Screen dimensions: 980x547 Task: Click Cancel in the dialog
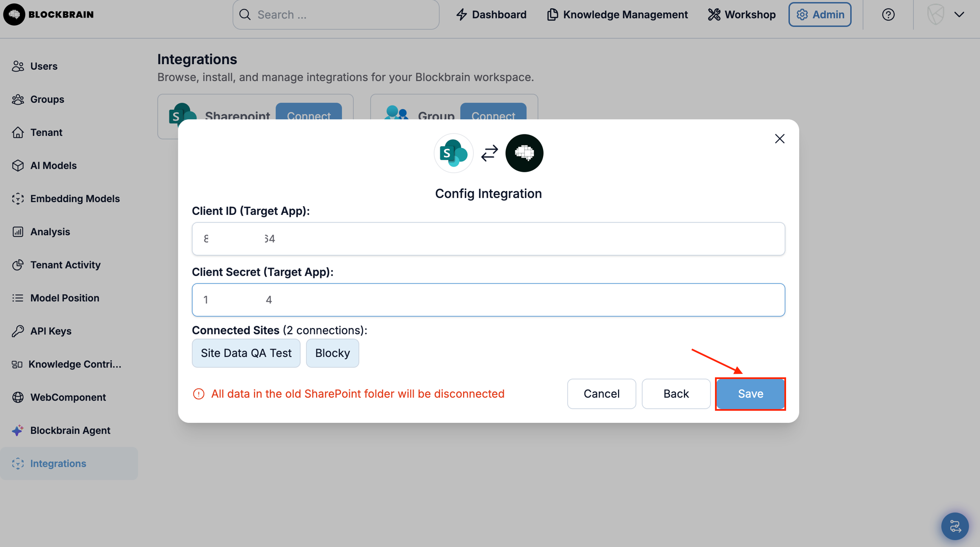click(x=601, y=394)
